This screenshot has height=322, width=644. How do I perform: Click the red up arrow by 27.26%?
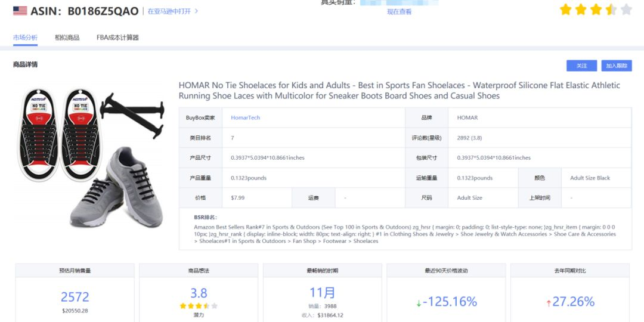pyautogui.click(x=549, y=303)
